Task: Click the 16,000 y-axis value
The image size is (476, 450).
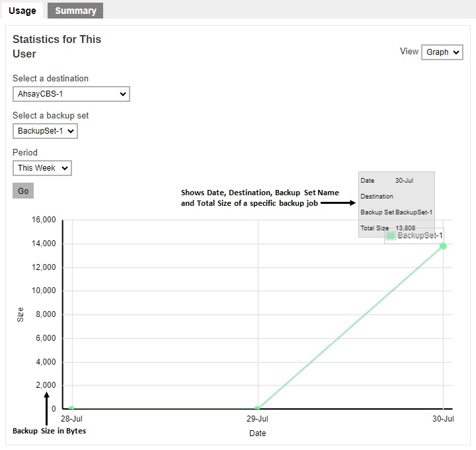Action: coord(44,220)
